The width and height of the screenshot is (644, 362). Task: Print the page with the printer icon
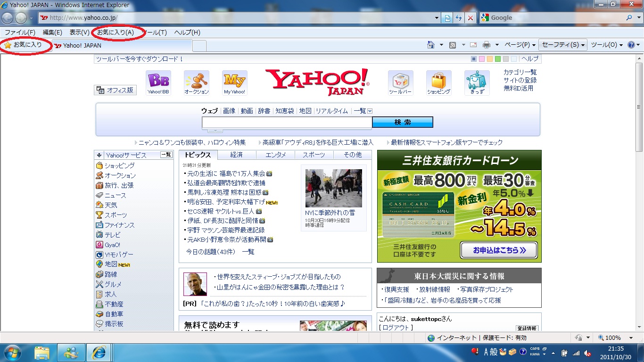(x=487, y=45)
